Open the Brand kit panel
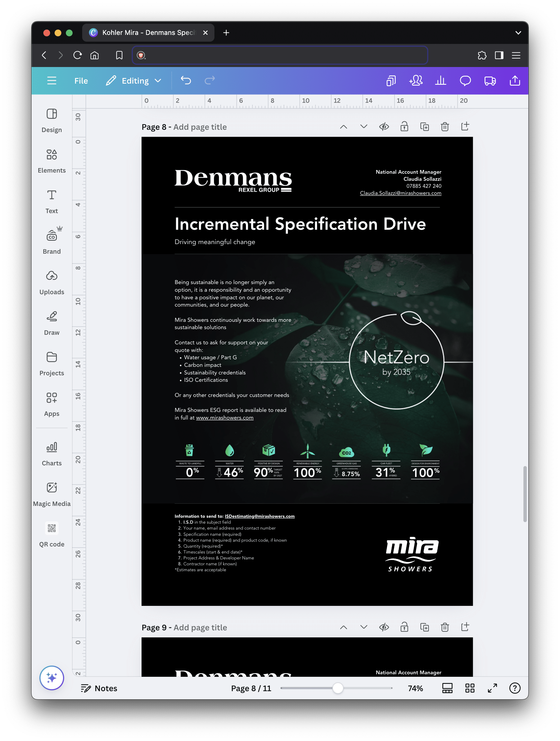Viewport: 560px width, 741px height. [51, 242]
